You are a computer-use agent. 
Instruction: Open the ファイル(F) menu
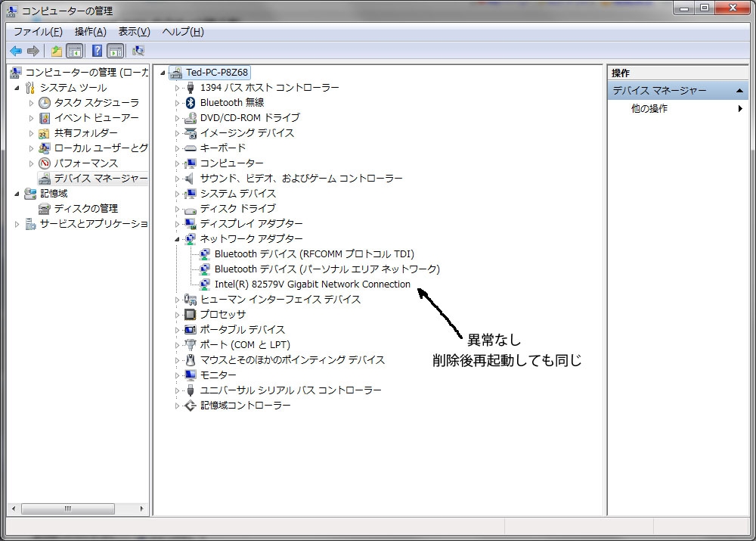[x=38, y=32]
